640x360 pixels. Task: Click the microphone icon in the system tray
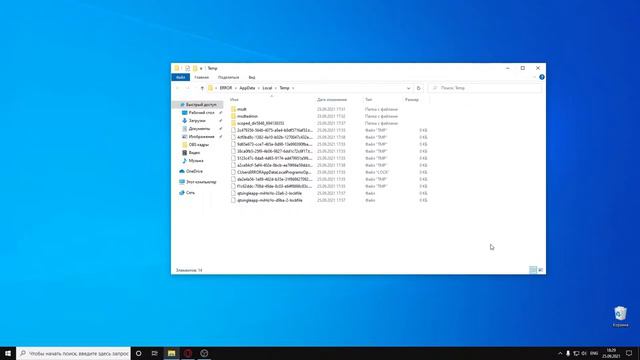pyautogui.click(x=568, y=353)
